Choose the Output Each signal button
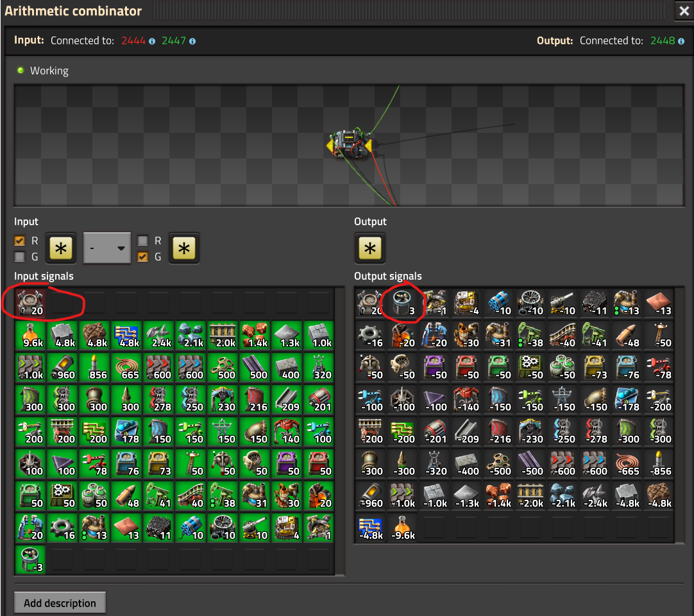The height and width of the screenshot is (616, 694). pos(370,248)
